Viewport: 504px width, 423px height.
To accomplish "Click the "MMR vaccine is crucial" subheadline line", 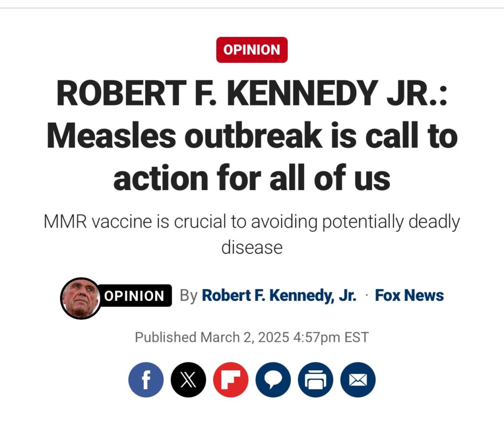I will pos(252,222).
